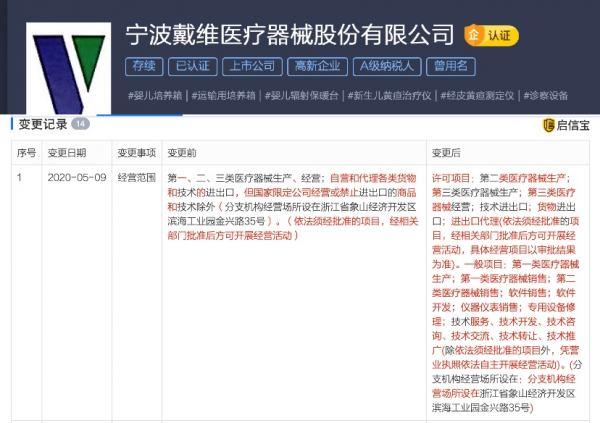Open the #运输用培养箱 hashtag link

(223, 96)
